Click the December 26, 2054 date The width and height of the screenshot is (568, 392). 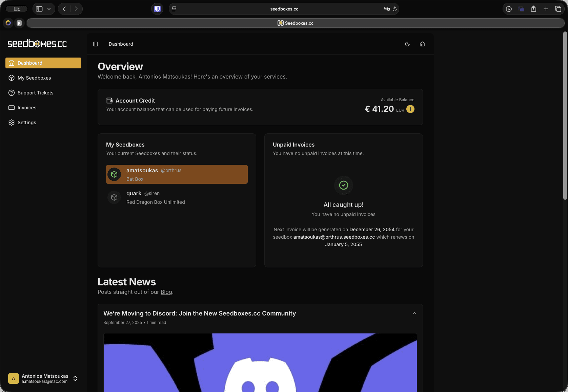(x=372, y=230)
